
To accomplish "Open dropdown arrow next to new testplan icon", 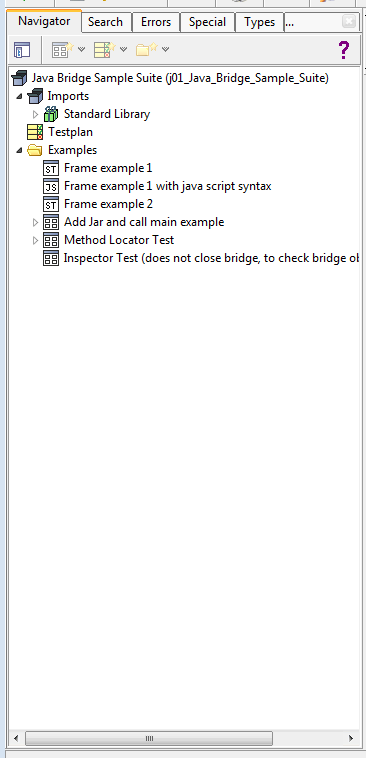I will coord(123,49).
